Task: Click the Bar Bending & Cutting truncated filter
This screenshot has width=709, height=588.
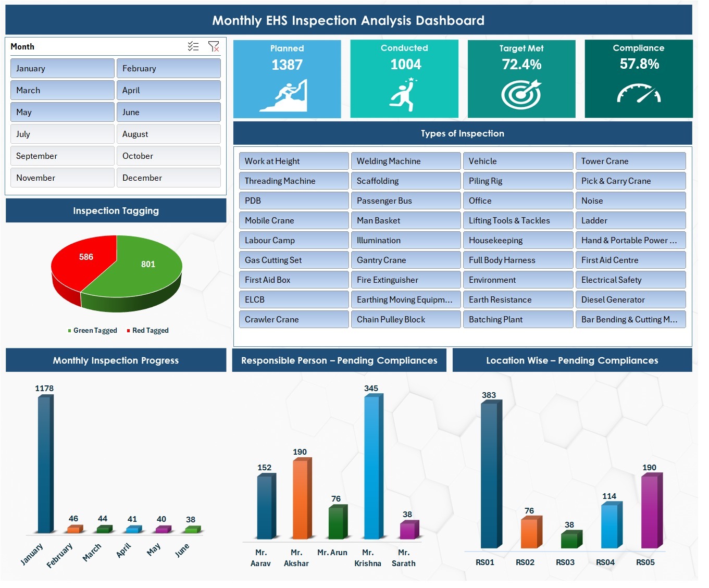Action: [x=630, y=319]
